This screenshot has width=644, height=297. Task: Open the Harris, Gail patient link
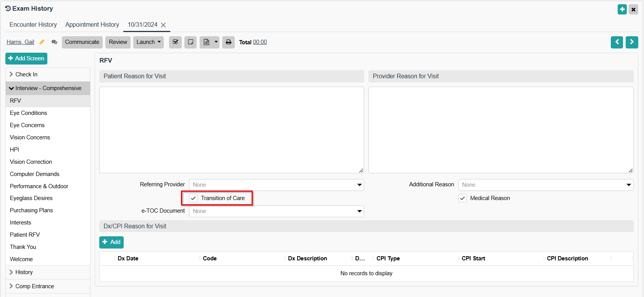click(x=20, y=42)
